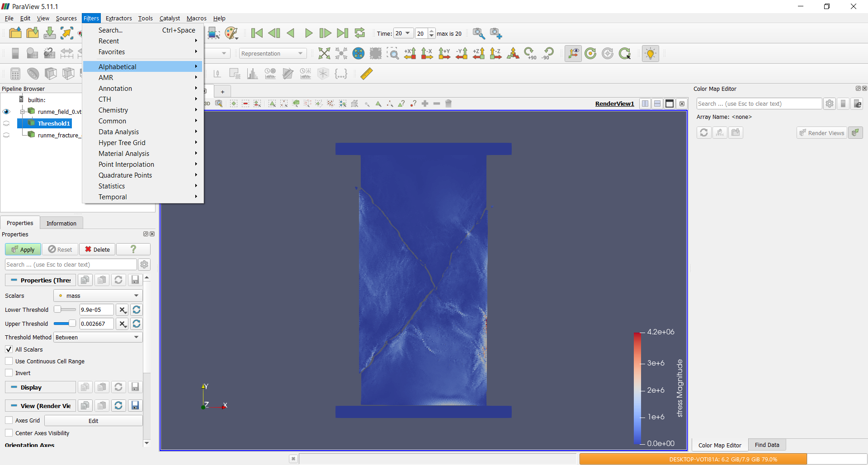Set the view direction to -Y
The image size is (868, 465).
click(x=462, y=53)
